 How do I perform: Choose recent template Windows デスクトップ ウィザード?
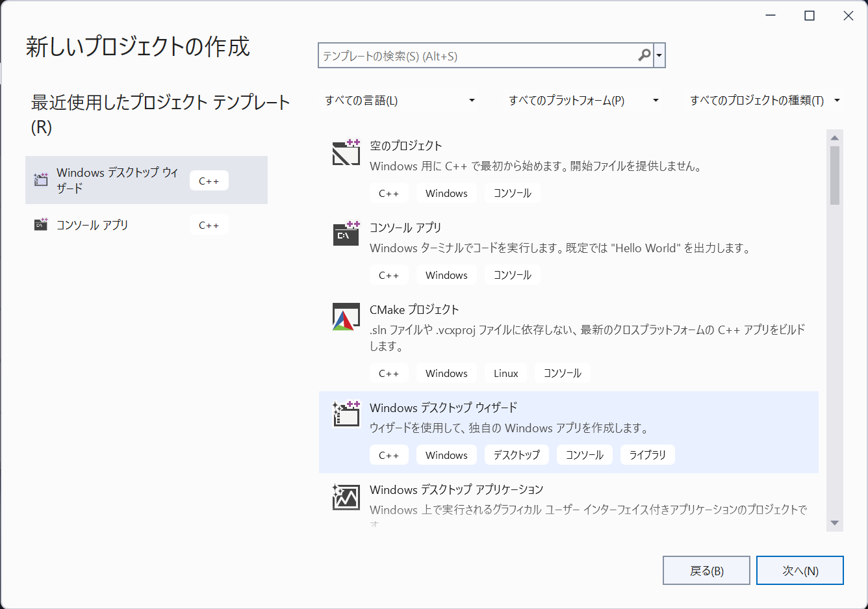pos(146,180)
